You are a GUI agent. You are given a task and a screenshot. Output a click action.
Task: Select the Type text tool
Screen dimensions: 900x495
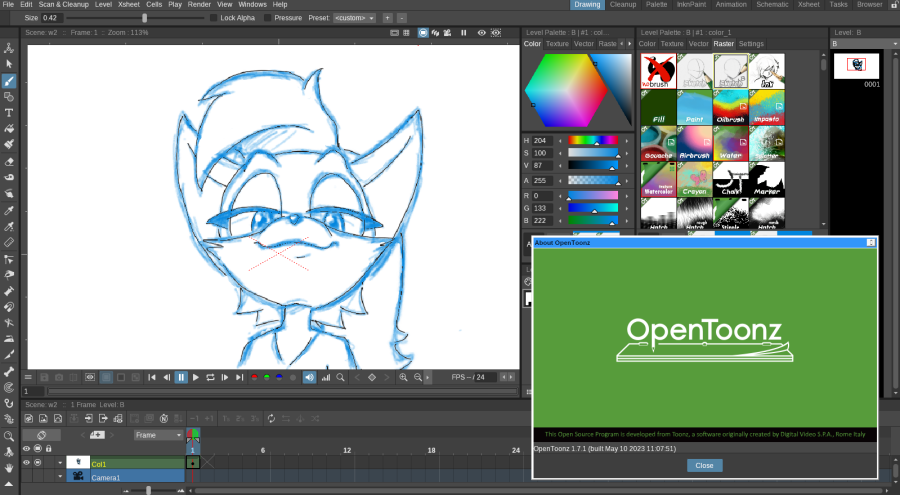9,113
